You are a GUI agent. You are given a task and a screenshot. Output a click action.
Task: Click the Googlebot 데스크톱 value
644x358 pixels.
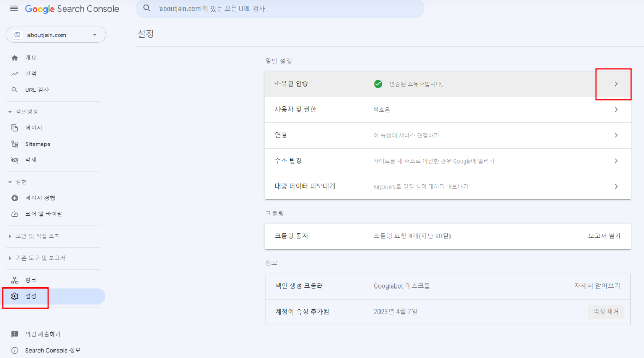(402, 286)
